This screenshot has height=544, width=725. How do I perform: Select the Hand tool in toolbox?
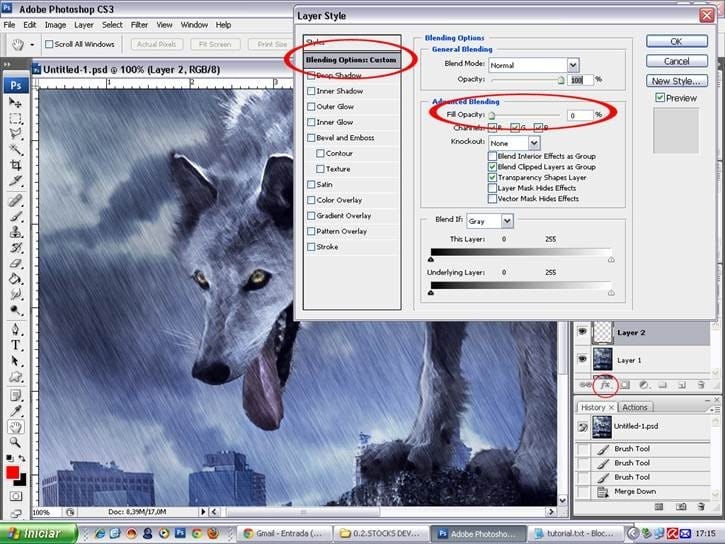[x=15, y=427]
